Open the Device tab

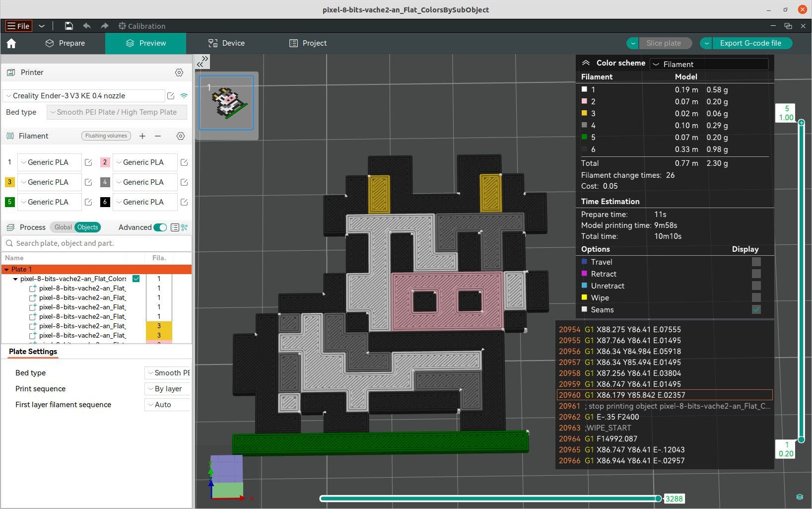pos(226,43)
